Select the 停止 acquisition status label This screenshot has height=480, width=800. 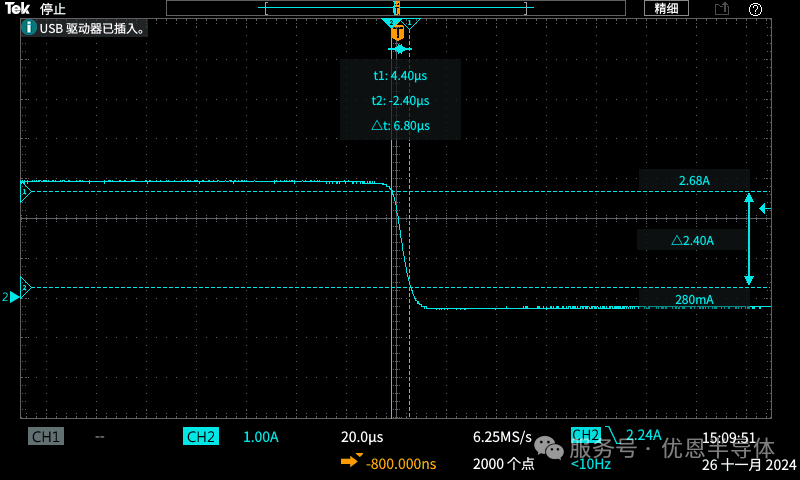pos(53,9)
